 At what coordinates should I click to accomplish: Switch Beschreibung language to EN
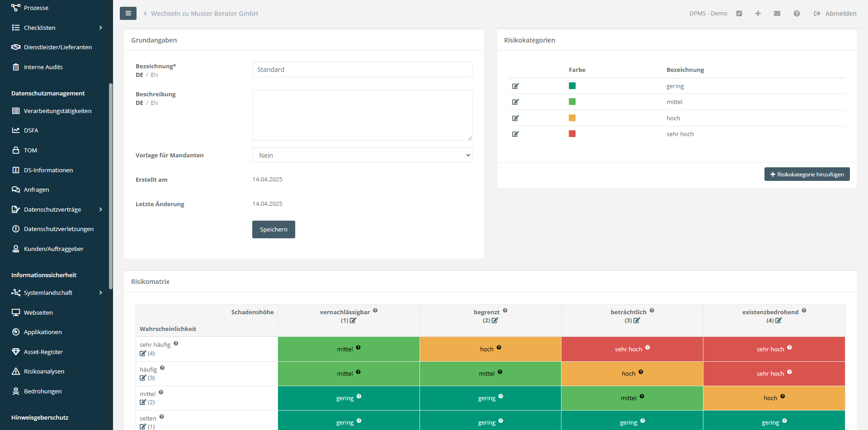click(155, 103)
